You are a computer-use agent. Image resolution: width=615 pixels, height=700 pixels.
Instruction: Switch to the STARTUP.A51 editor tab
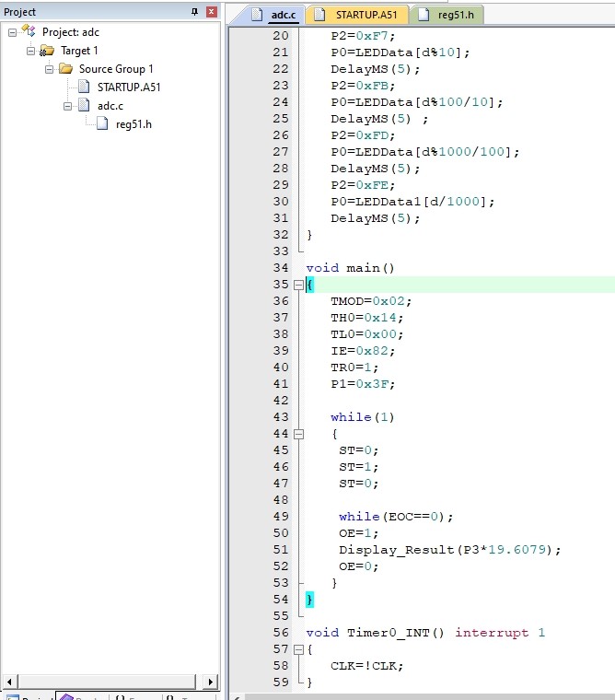[x=357, y=15]
